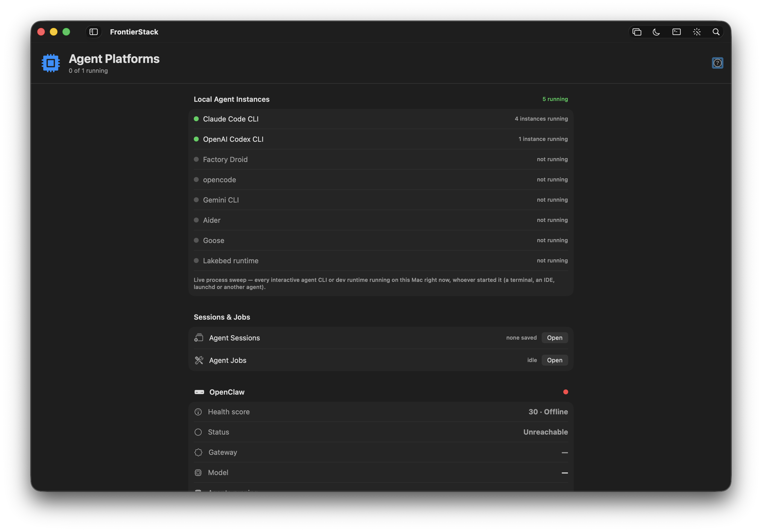The width and height of the screenshot is (762, 532).
Task: Open the terminal icon in toolbar
Action: click(676, 32)
